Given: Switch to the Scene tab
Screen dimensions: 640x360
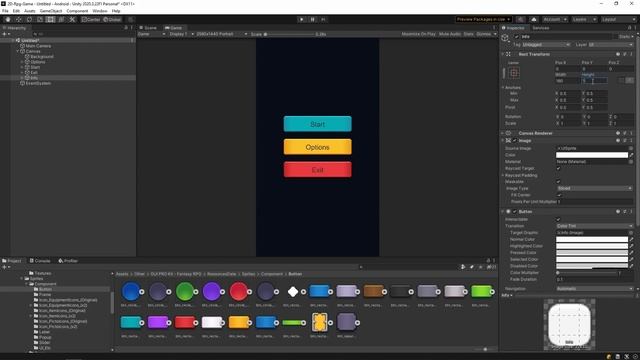Looking at the screenshot, I should click(148, 28).
